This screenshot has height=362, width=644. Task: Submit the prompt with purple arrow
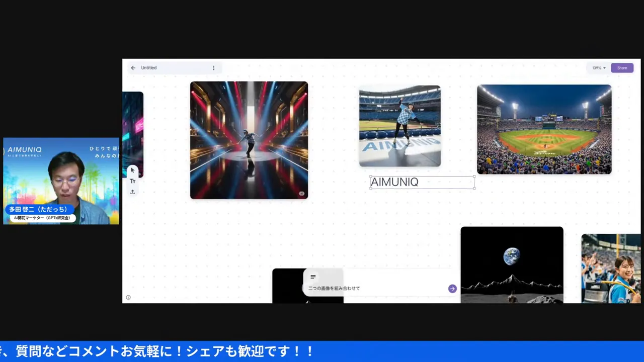pos(452,289)
